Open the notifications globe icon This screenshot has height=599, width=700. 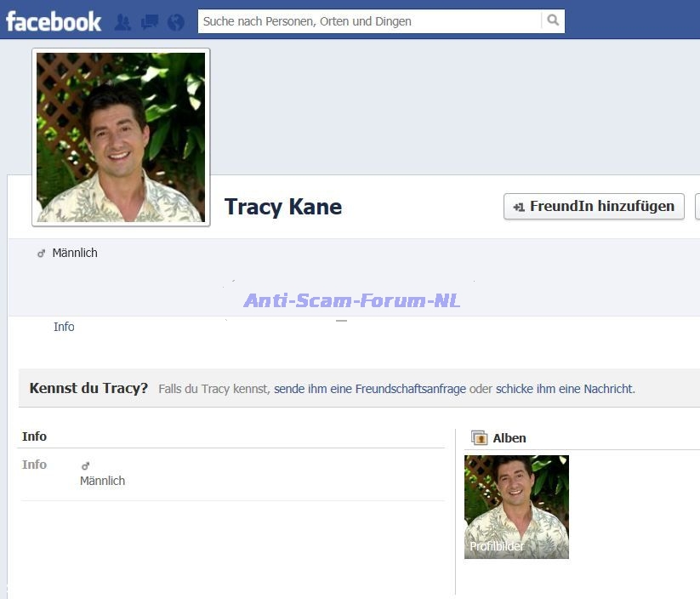[x=176, y=22]
